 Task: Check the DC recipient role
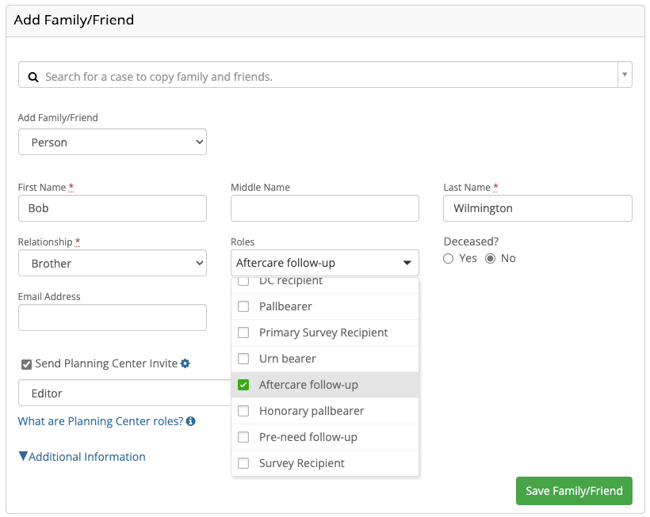(243, 281)
